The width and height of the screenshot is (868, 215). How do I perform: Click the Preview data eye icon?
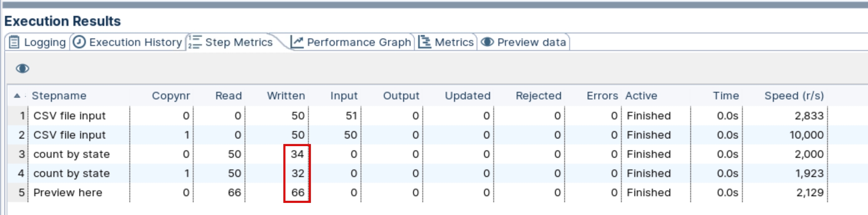click(487, 42)
